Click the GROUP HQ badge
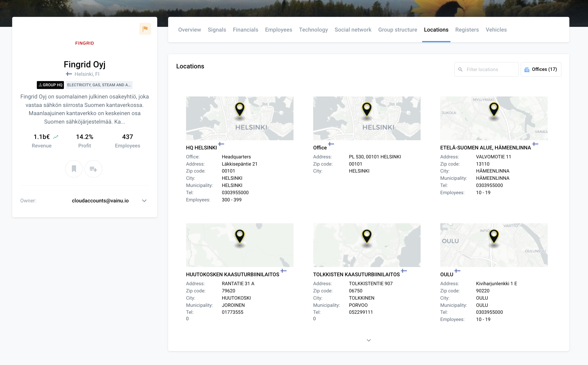Viewport: 588px width, 365px height. coord(50,85)
